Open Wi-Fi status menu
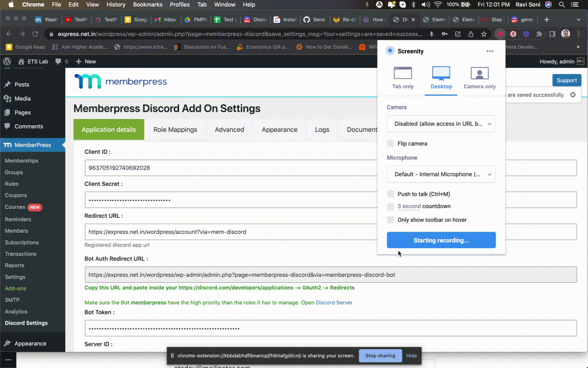Viewport: 588px width, 368px height. pos(438,4)
